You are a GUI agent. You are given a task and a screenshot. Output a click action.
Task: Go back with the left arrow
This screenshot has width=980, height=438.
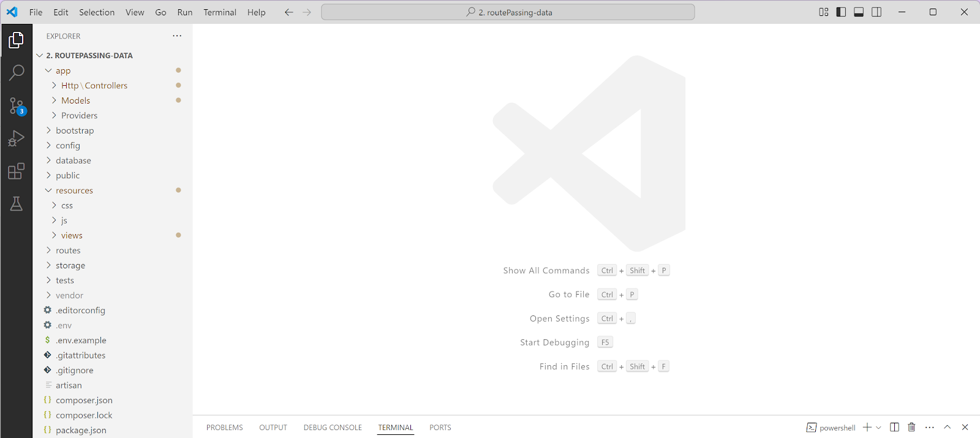click(x=289, y=12)
